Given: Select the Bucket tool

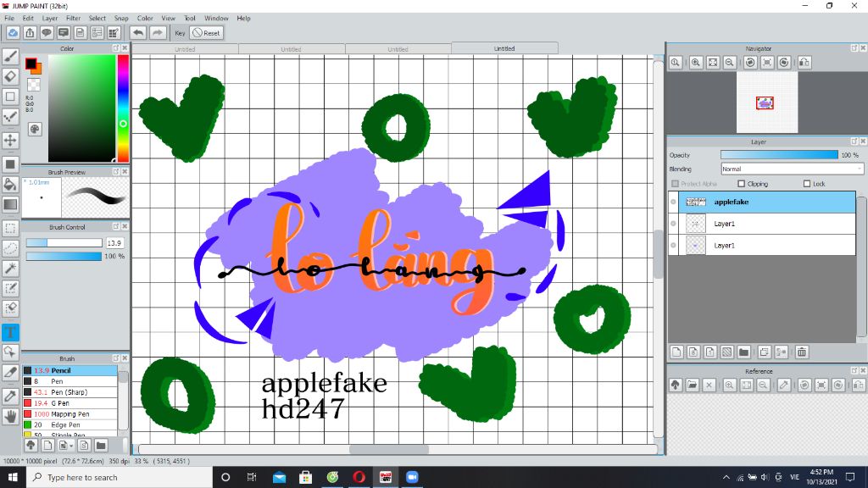Looking at the screenshot, I should (x=10, y=184).
